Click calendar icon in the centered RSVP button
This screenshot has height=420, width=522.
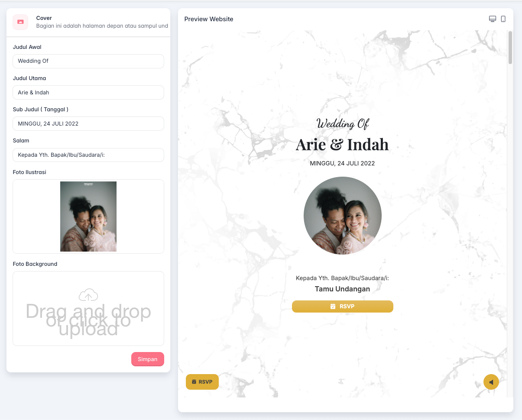(x=333, y=307)
